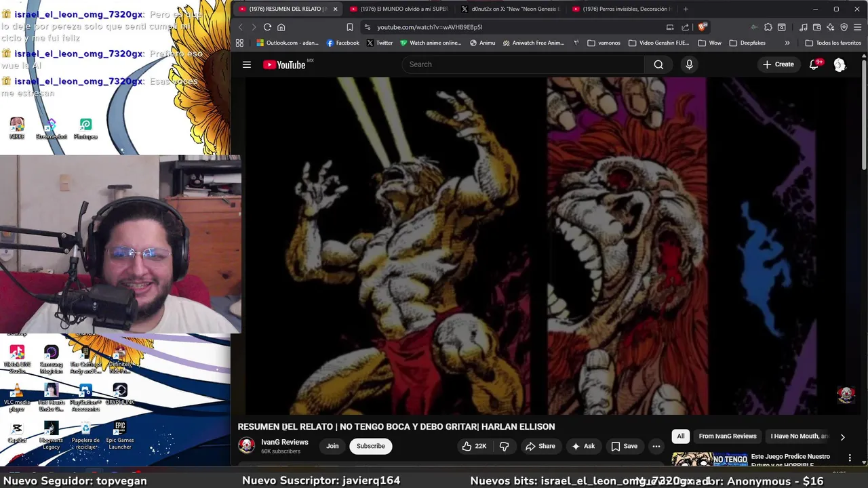Show next filter chips arrow
The height and width of the screenshot is (488, 868).
click(842, 437)
